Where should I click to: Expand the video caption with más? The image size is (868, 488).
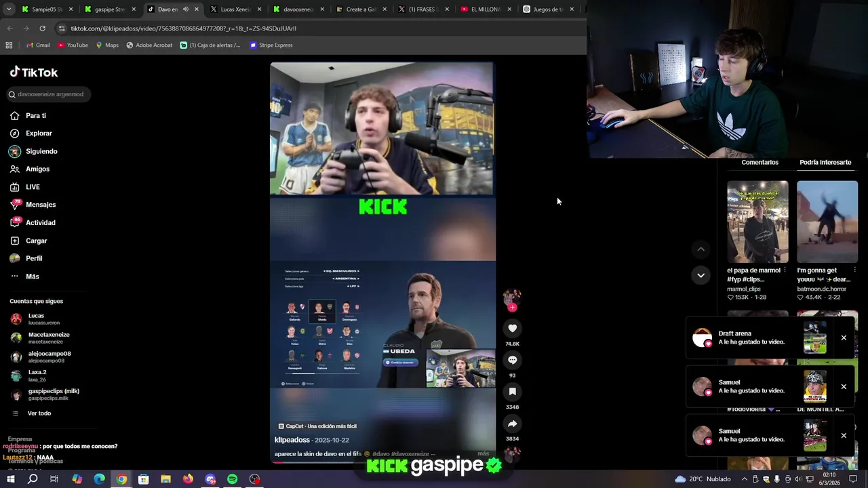pos(483,453)
